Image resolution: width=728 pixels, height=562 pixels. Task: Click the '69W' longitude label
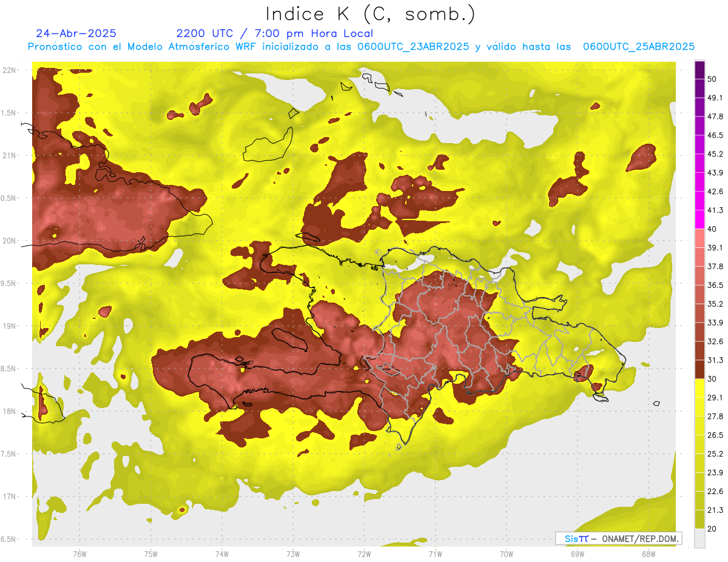click(578, 554)
